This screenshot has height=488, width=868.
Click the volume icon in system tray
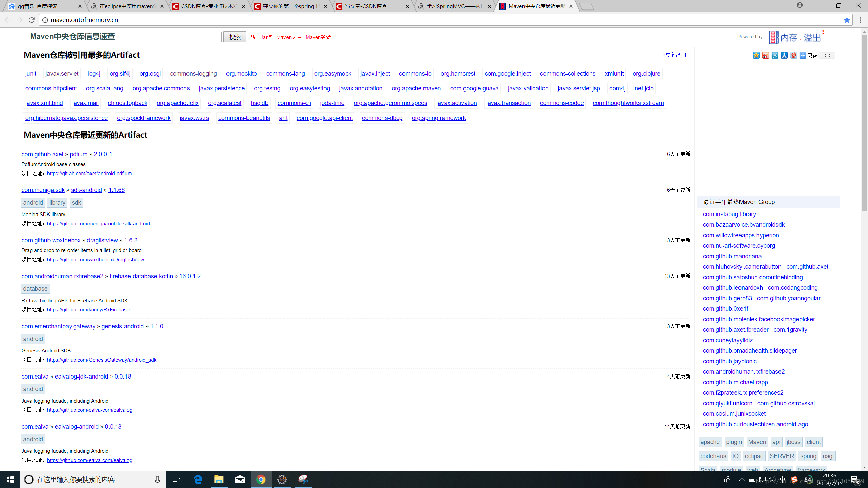[x=772, y=480]
